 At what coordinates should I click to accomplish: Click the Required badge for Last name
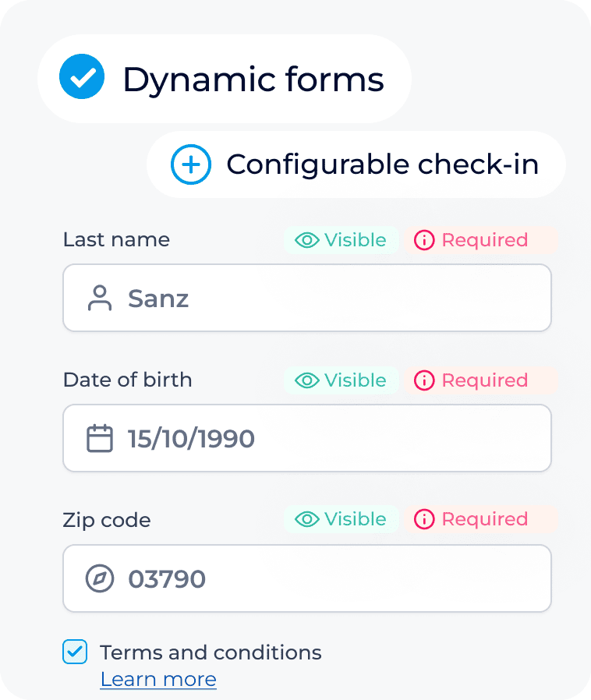(x=481, y=240)
